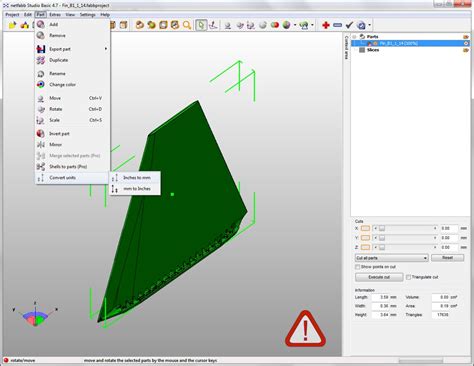
Task: Click the add part toolbar icon
Action: click(25, 25)
